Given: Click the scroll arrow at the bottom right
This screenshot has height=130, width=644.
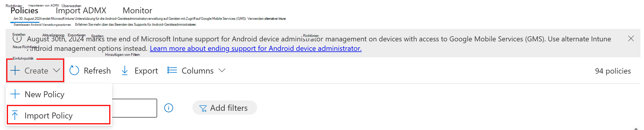Looking at the screenshot, I should tap(636, 128).
